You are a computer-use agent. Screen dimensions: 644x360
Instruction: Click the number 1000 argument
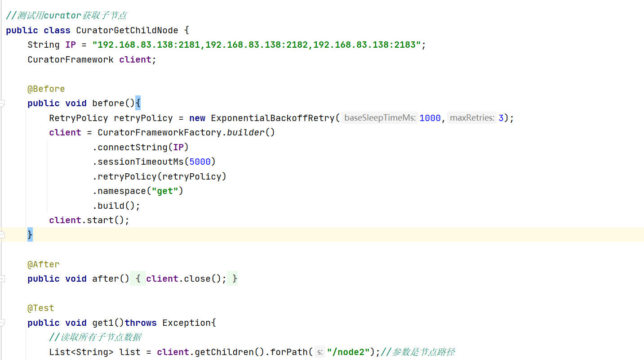pyautogui.click(x=430, y=118)
